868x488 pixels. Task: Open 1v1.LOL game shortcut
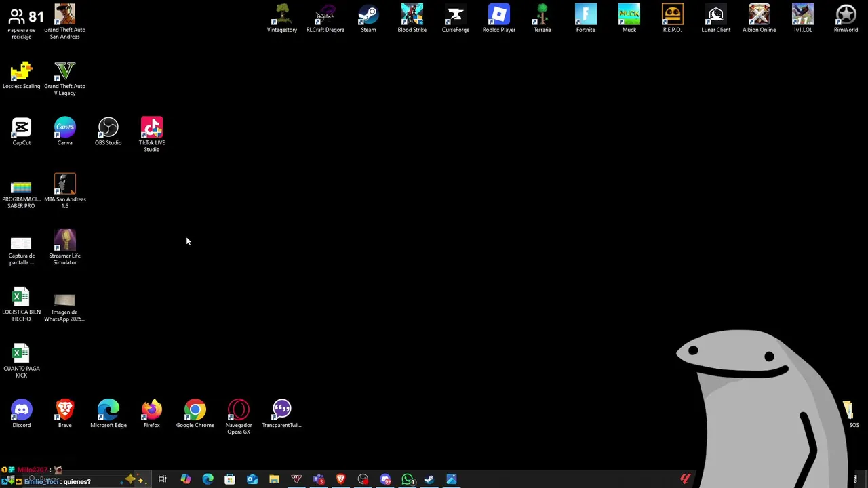[802, 18]
